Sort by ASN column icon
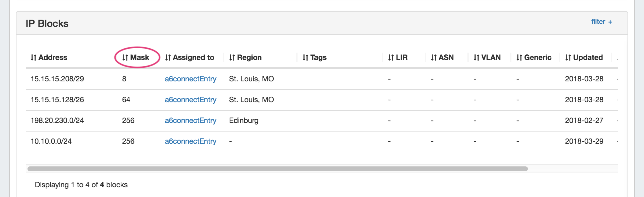This screenshot has height=197, width=644. (434, 58)
